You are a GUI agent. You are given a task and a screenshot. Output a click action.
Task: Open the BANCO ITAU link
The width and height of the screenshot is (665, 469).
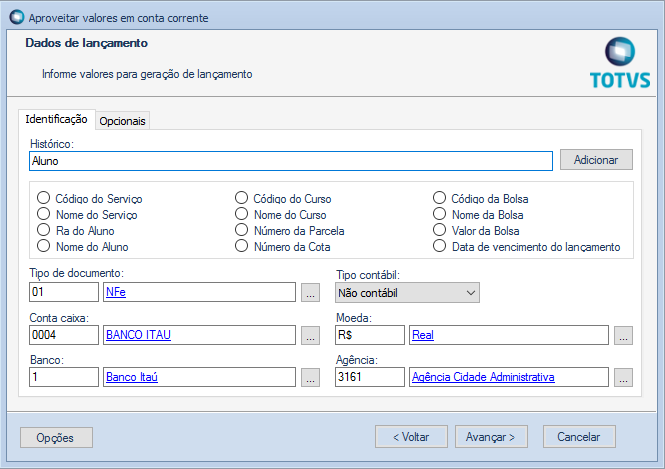[x=138, y=335]
